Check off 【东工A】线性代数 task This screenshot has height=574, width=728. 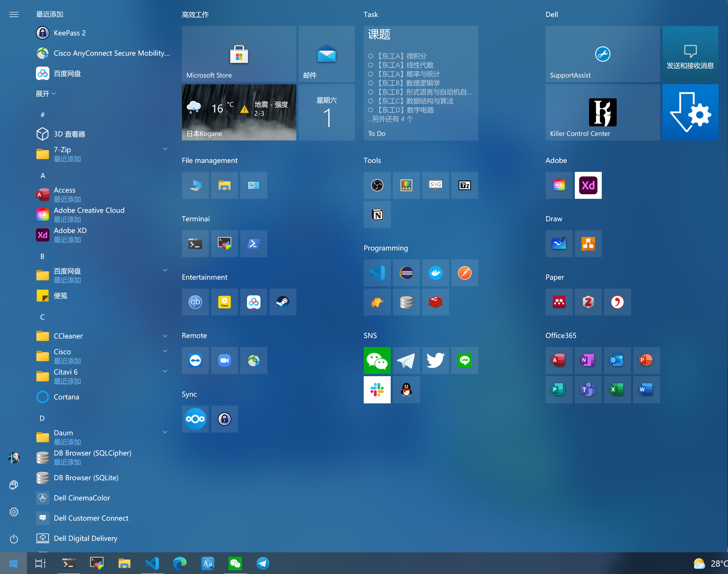[x=370, y=65]
